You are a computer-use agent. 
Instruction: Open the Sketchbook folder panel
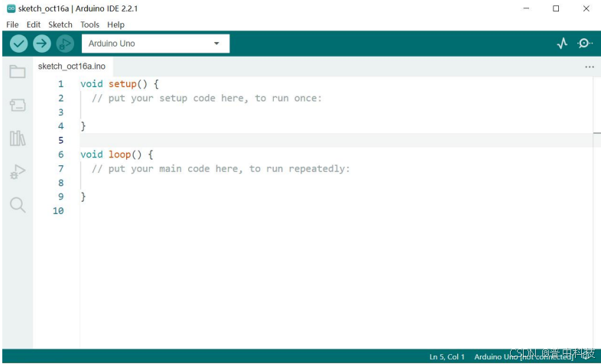pos(18,72)
